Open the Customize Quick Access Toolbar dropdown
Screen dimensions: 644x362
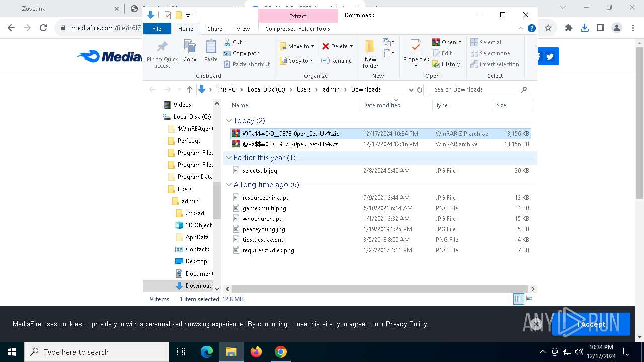188,16
